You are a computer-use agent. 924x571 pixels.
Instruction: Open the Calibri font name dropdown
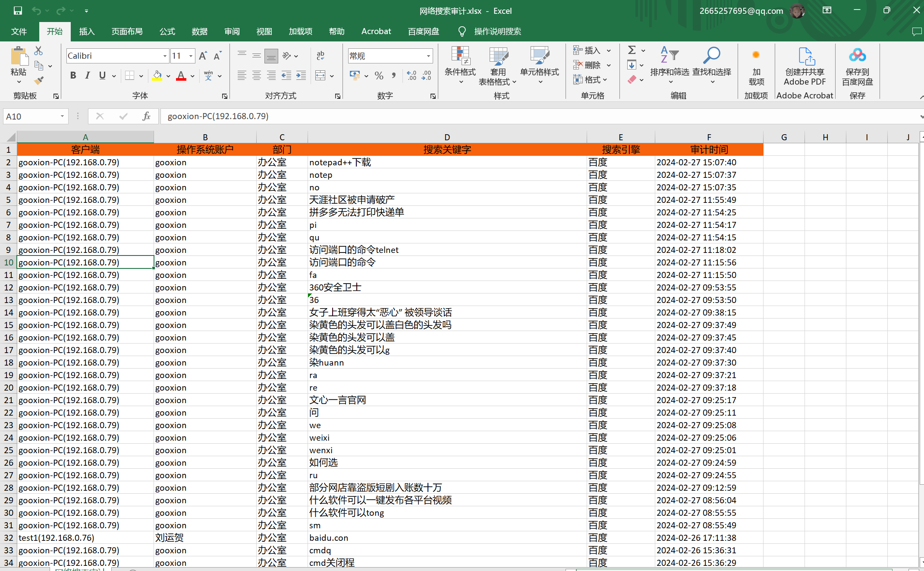pyautogui.click(x=165, y=56)
